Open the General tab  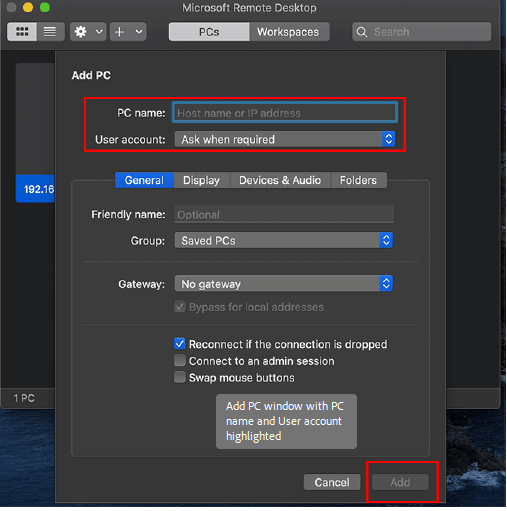[x=144, y=180]
